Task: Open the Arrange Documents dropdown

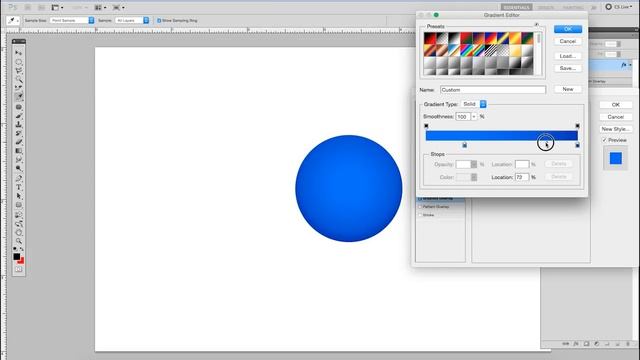Action: (100, 7)
